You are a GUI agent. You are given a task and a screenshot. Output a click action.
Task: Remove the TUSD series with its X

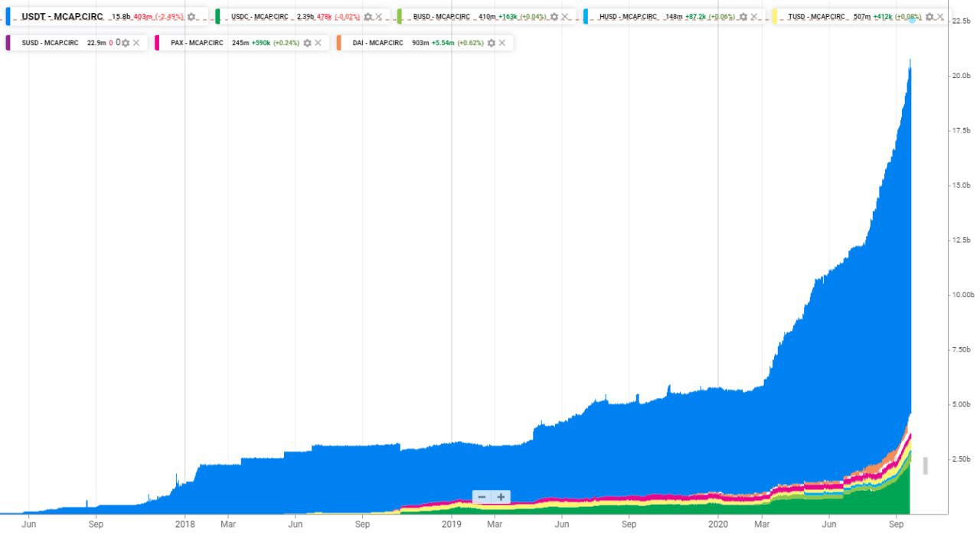point(940,17)
